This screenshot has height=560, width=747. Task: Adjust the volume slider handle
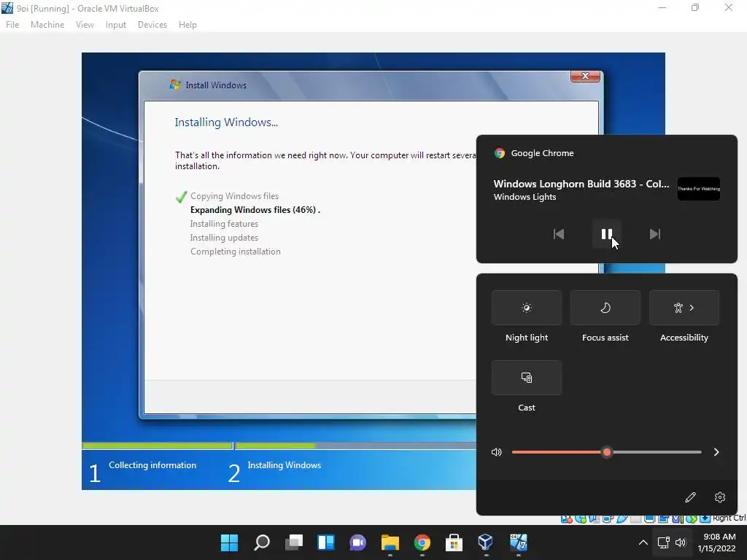(x=606, y=452)
